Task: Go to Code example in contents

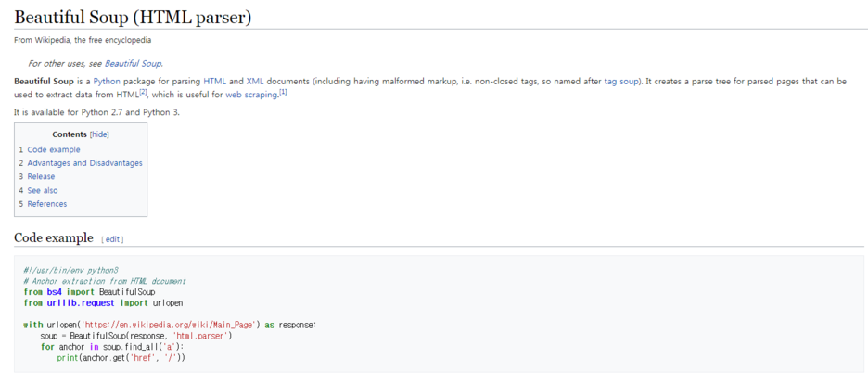Action: pos(54,150)
